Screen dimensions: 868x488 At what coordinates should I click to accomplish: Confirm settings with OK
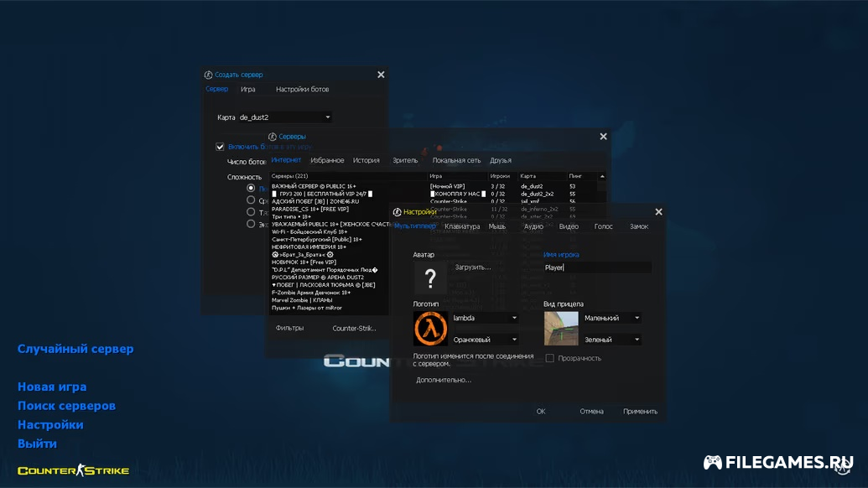pyautogui.click(x=541, y=412)
